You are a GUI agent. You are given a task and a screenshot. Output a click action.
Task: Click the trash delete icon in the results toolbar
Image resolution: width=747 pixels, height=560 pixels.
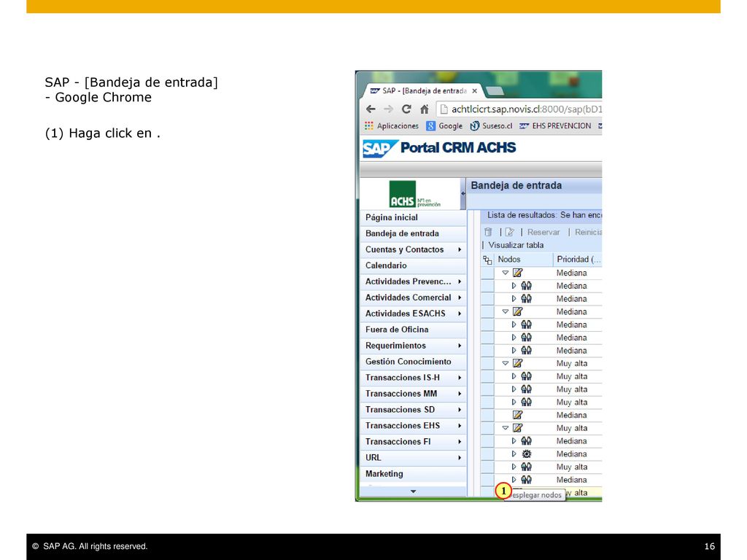[x=488, y=232]
